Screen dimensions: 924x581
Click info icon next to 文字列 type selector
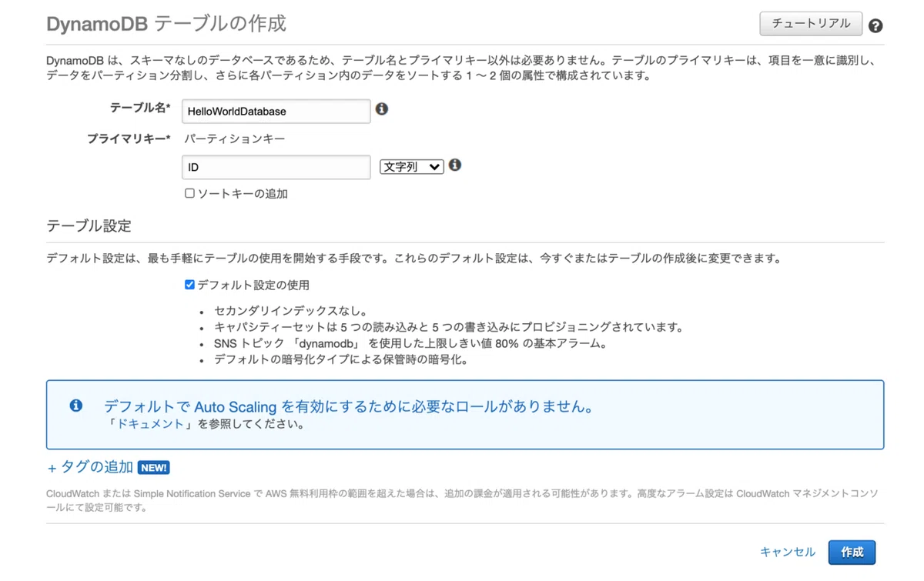(x=455, y=165)
